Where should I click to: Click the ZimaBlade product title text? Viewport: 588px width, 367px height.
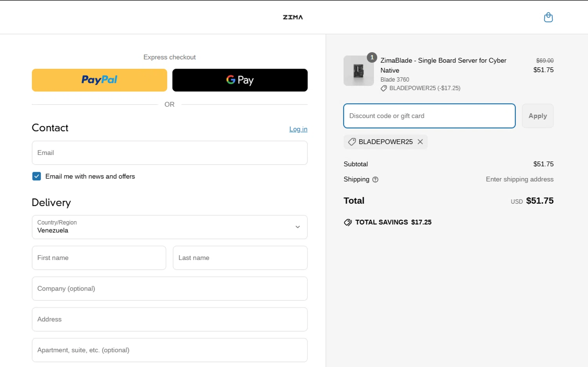443,65
